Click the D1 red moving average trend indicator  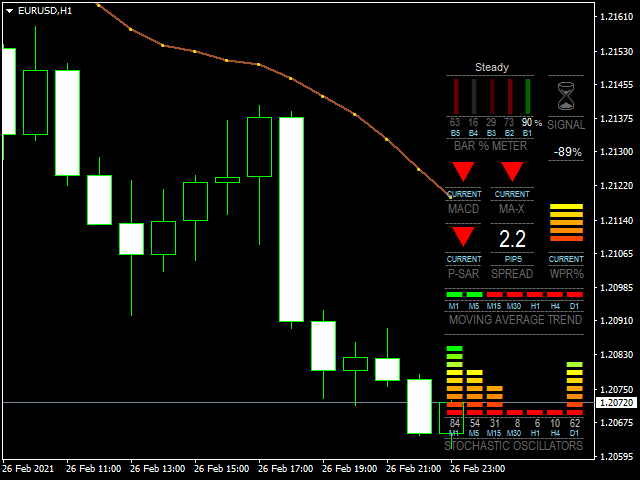point(574,295)
